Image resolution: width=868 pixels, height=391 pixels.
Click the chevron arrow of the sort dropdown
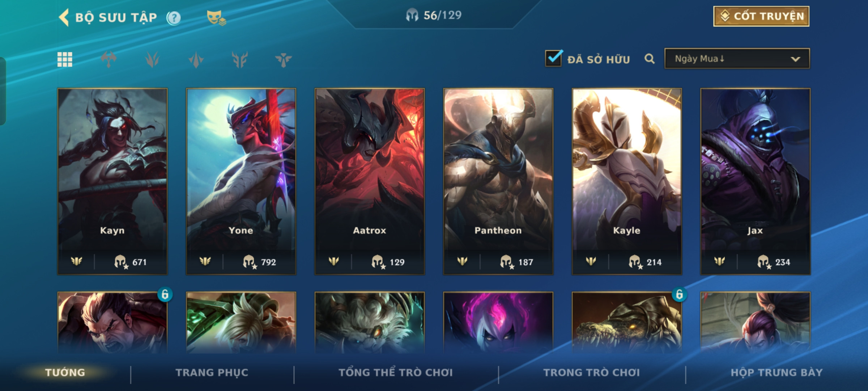coord(795,59)
